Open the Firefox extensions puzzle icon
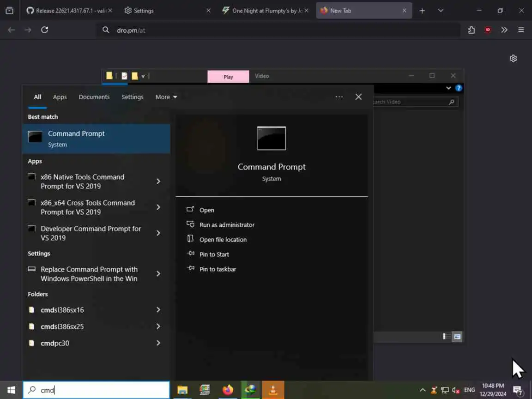Viewport: 532px width, 399px height. coord(471,30)
